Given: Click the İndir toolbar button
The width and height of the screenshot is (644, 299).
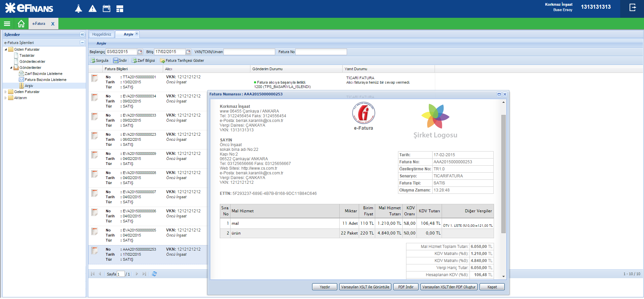Looking at the screenshot, I should point(120,60).
